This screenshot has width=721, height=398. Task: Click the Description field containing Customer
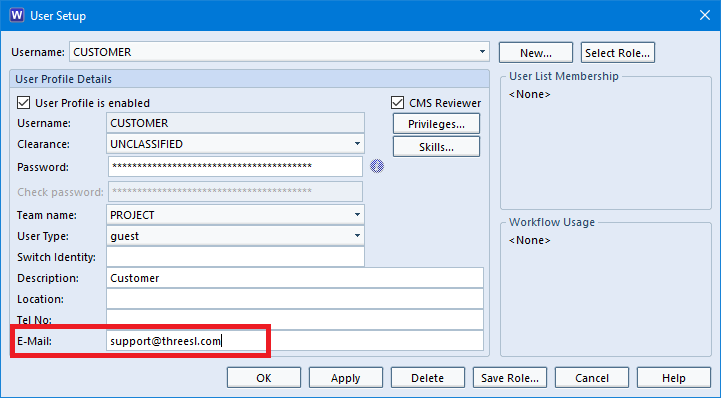pyautogui.click(x=295, y=278)
